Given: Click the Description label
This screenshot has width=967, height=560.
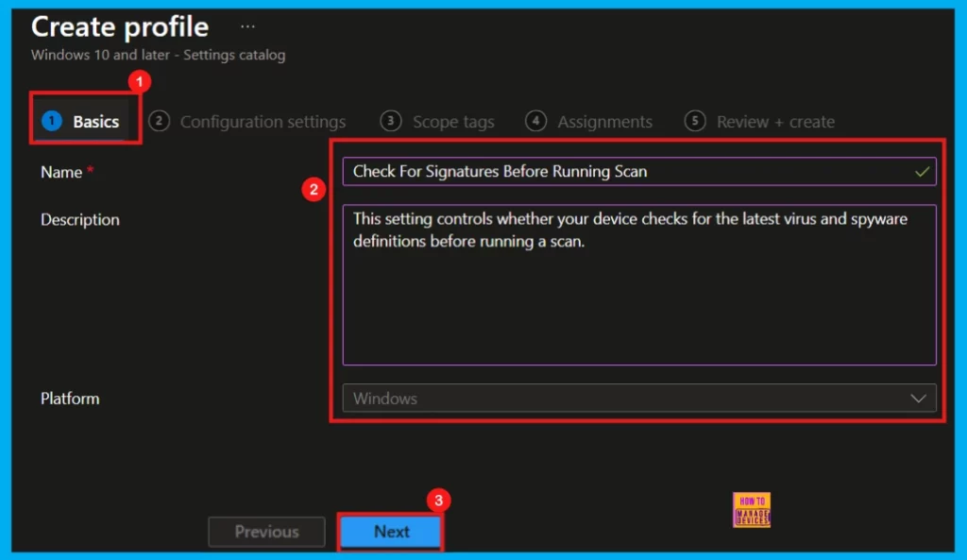Looking at the screenshot, I should pyautogui.click(x=80, y=219).
